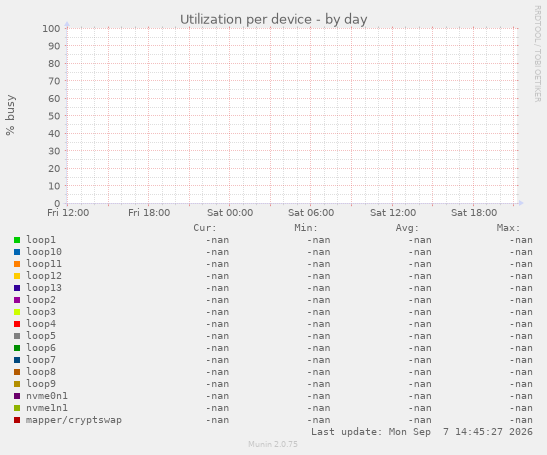Click the Avg: column header
The image size is (547, 455).
[x=407, y=228]
